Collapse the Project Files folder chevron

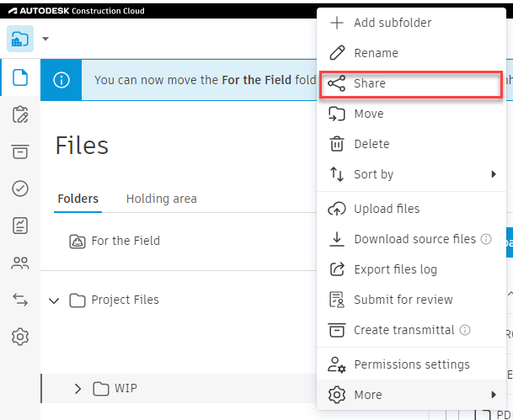54,300
